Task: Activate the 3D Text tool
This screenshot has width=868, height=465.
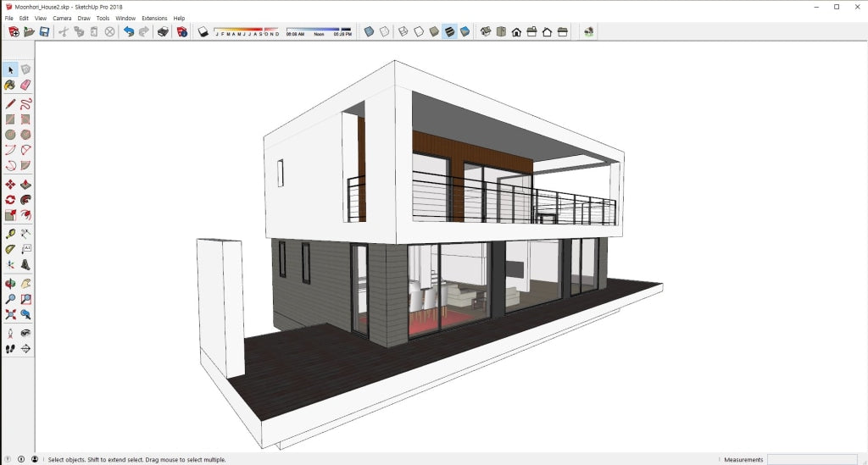Action: click(25, 264)
